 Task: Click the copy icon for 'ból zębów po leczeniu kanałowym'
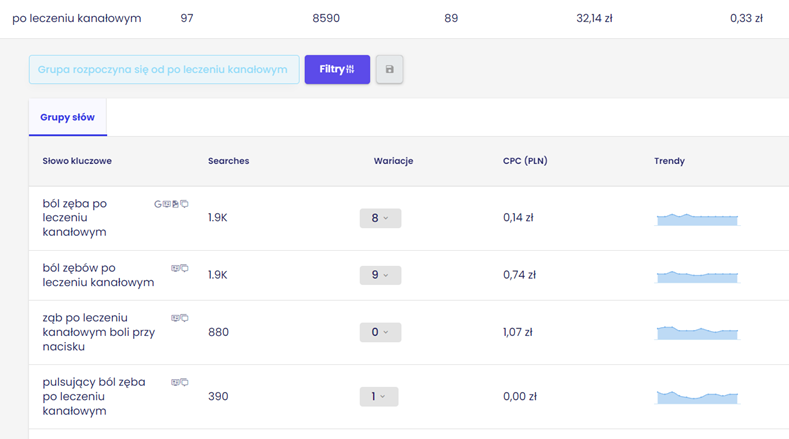click(x=184, y=268)
